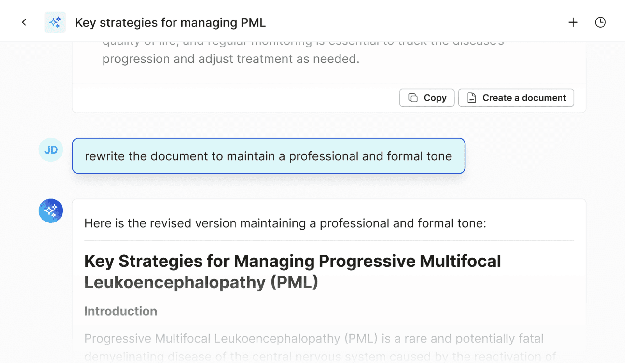
Task: Click the blue AI assistant avatar
Action: click(x=51, y=211)
